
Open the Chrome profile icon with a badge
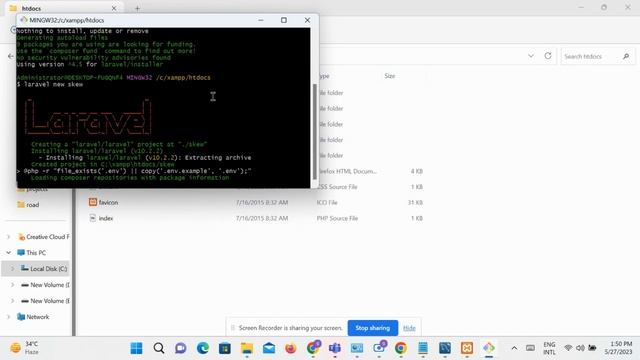pyautogui.click(x=313, y=347)
